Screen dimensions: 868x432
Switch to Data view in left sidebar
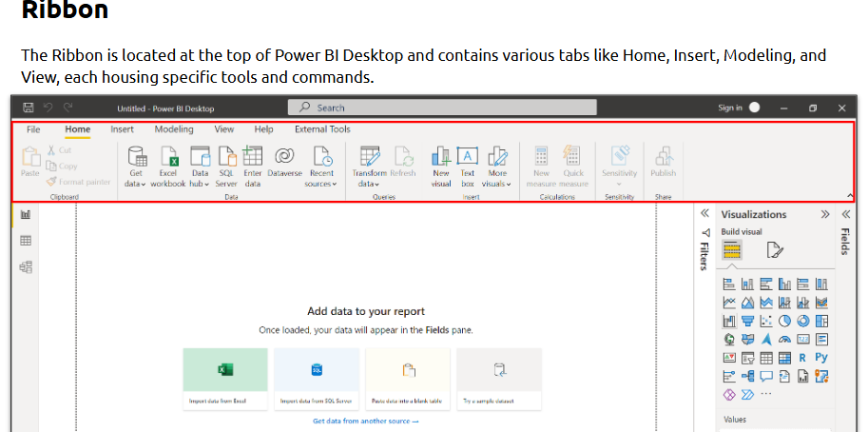click(x=26, y=241)
